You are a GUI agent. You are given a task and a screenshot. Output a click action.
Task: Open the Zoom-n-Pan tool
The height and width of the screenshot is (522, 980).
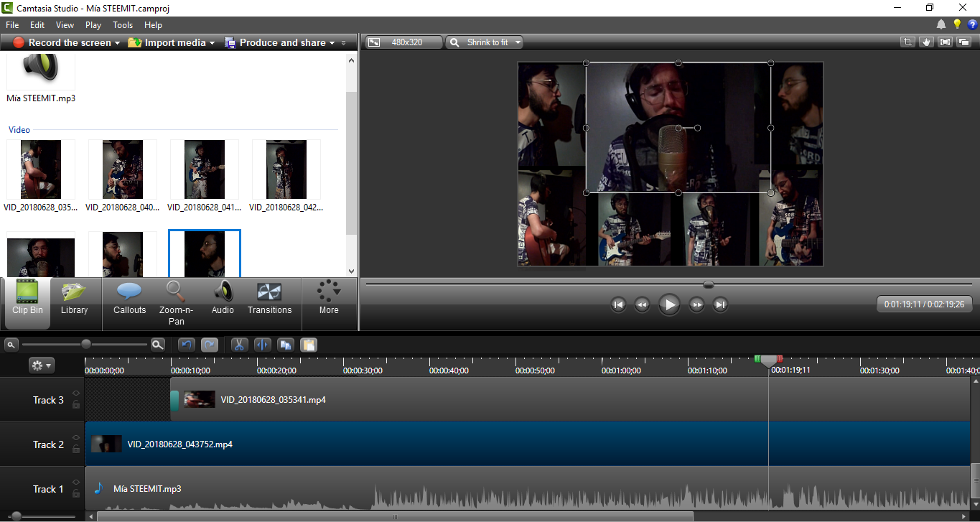tap(177, 303)
